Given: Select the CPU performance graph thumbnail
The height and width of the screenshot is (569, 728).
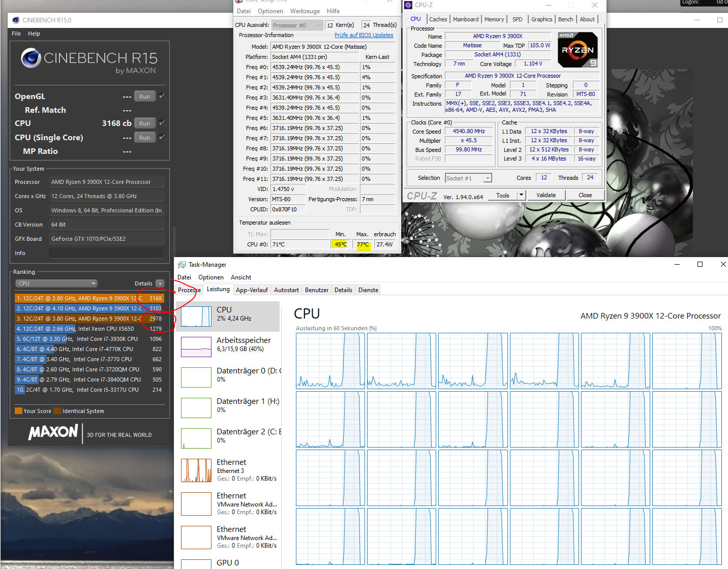Looking at the screenshot, I should pos(196,317).
